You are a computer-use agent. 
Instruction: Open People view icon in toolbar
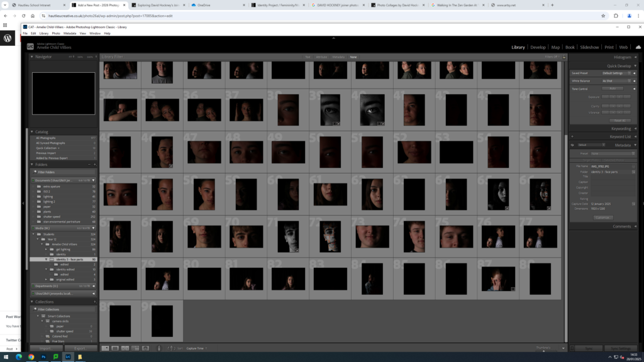(145, 348)
